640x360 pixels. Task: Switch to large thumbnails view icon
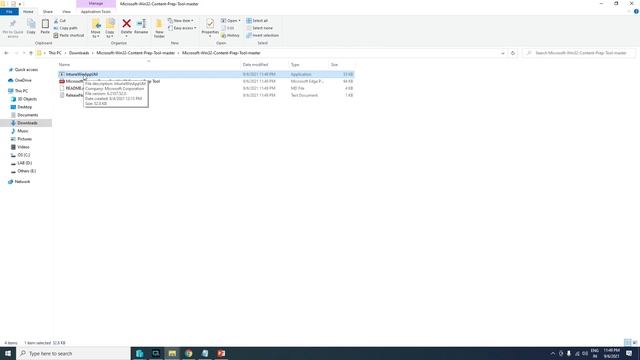(635, 342)
